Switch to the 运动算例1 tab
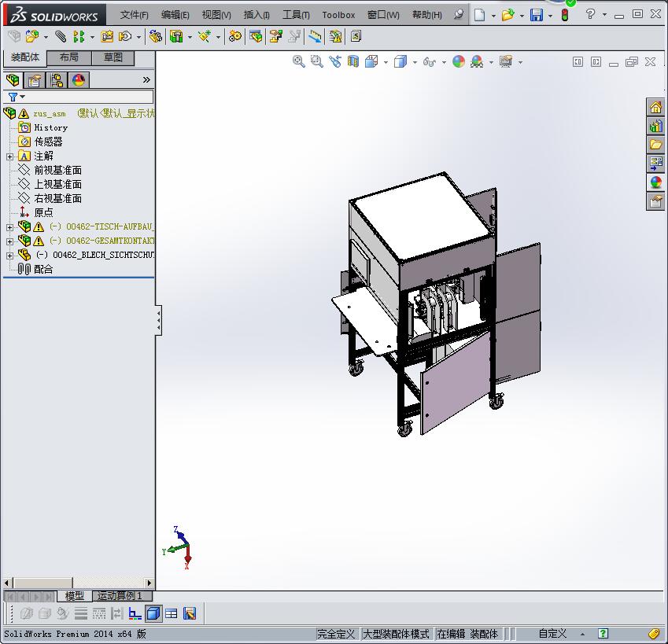 click(x=123, y=596)
